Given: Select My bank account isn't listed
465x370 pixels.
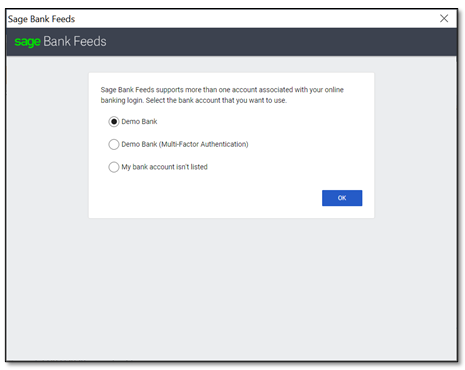Looking at the screenshot, I should (114, 167).
